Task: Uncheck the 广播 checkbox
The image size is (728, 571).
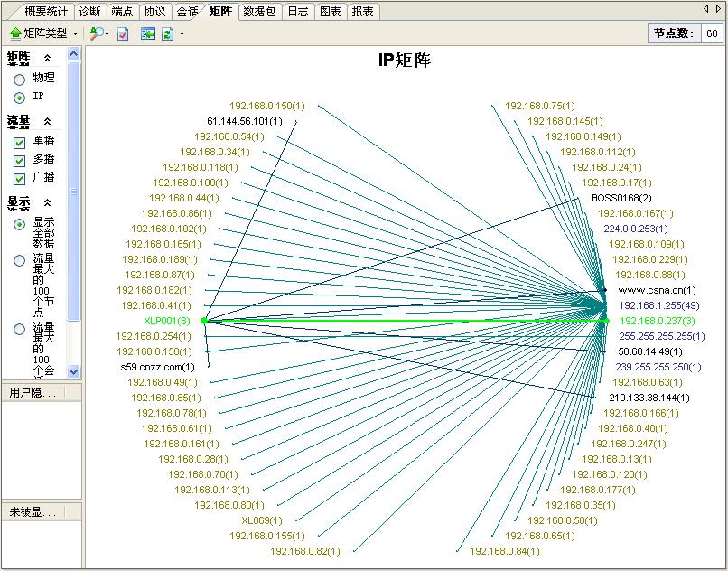Action: (19, 179)
